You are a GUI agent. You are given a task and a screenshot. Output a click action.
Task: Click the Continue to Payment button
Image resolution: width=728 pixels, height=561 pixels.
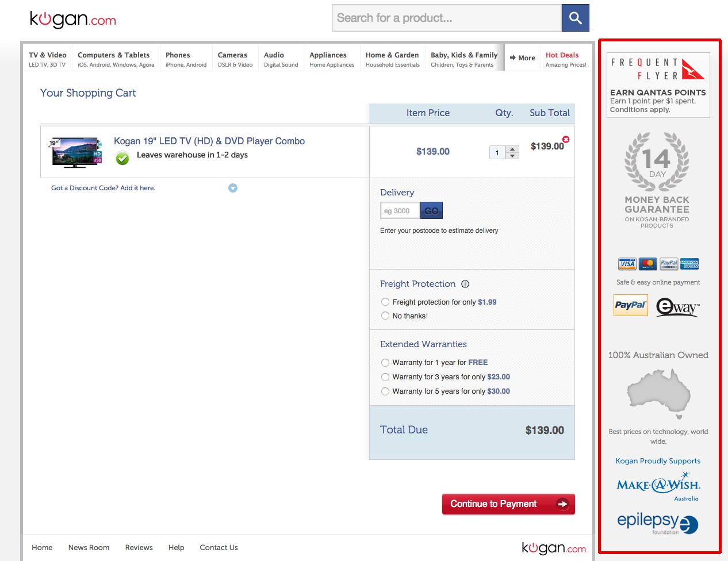508,504
